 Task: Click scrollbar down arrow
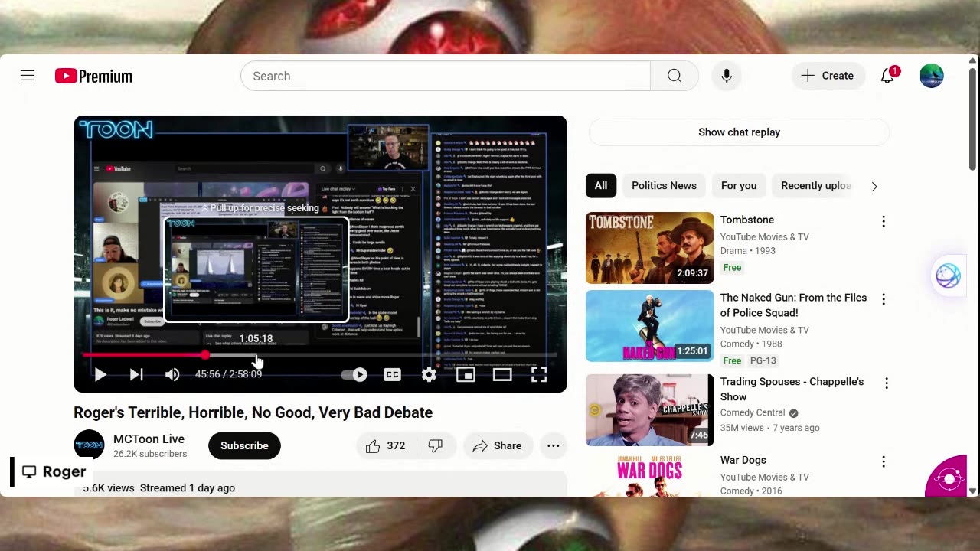click(973, 491)
